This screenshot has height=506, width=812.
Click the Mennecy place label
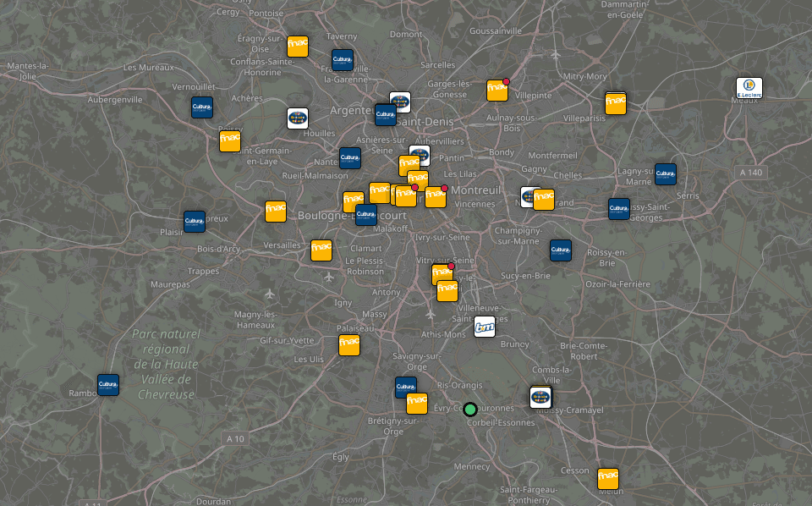(472, 466)
